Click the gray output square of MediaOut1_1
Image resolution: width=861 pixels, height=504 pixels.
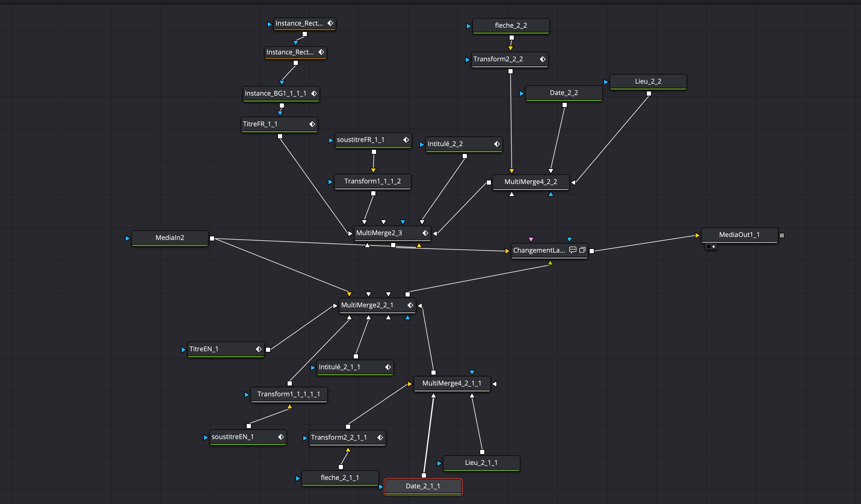[x=782, y=235]
